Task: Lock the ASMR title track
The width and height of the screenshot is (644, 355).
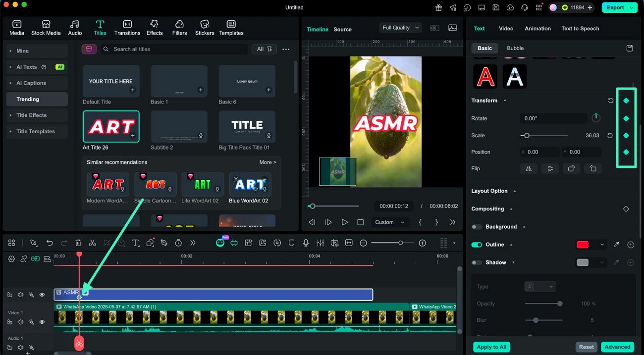Action: pyautogui.click(x=9, y=295)
